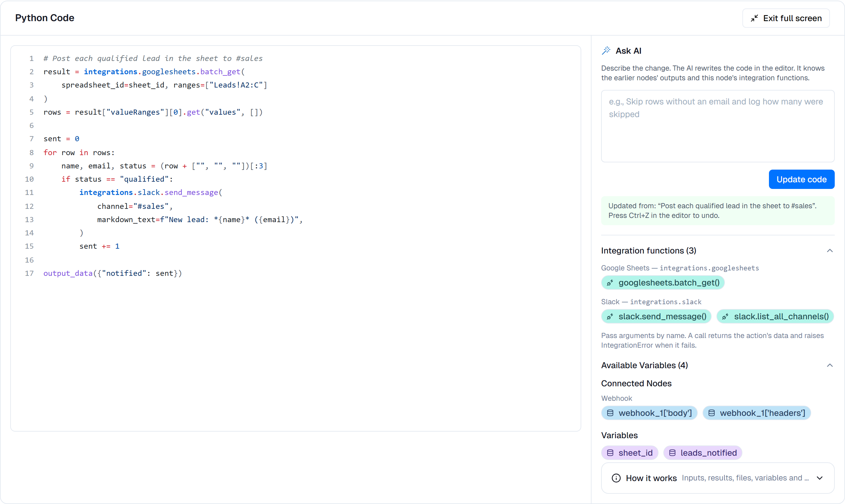This screenshot has width=845, height=504.
Task: Insert webhook_1['body'] variable chip
Action: click(649, 413)
